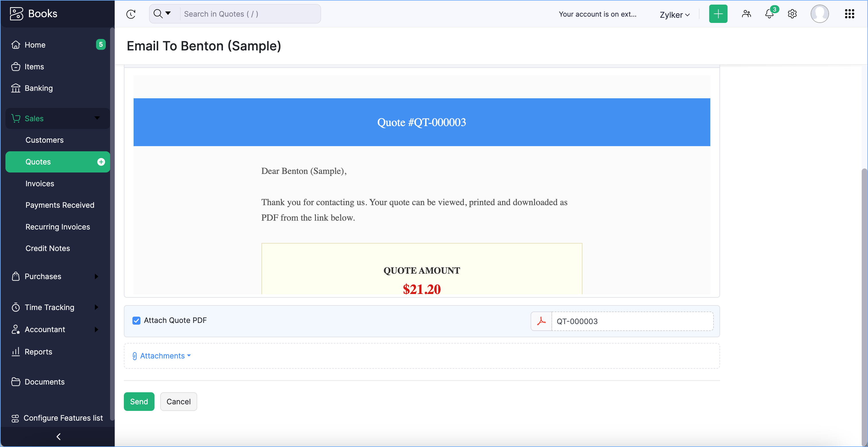Screen dimensions: 868x447
Task: Add new quote via Quotes plus icon
Action: [x=101, y=162]
